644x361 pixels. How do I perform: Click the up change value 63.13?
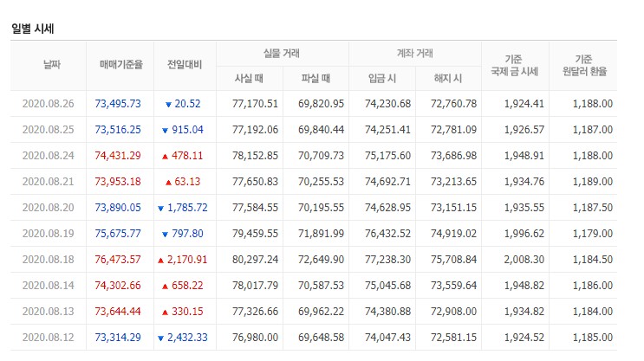188,181
